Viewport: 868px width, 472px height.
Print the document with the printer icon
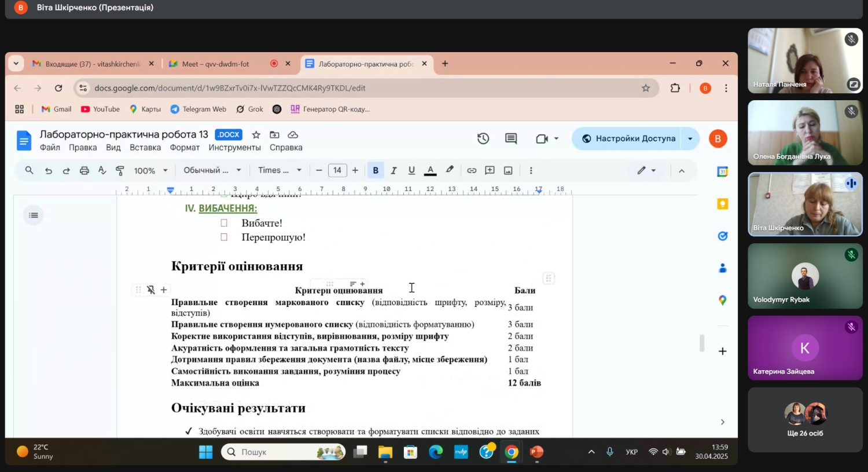84,170
